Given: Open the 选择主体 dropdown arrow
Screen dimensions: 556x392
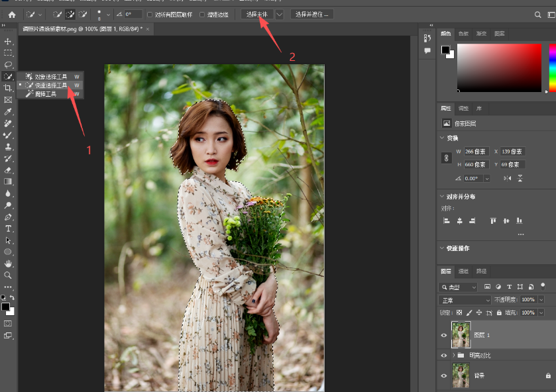Looking at the screenshot, I should (x=280, y=15).
